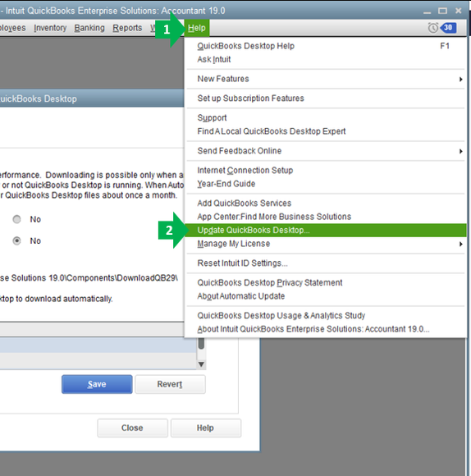Open the Banking menu
The image size is (471, 476).
(x=89, y=28)
